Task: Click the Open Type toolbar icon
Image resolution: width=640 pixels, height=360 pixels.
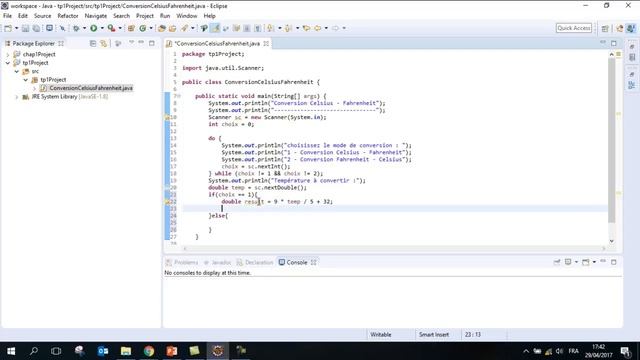Action: point(162,28)
